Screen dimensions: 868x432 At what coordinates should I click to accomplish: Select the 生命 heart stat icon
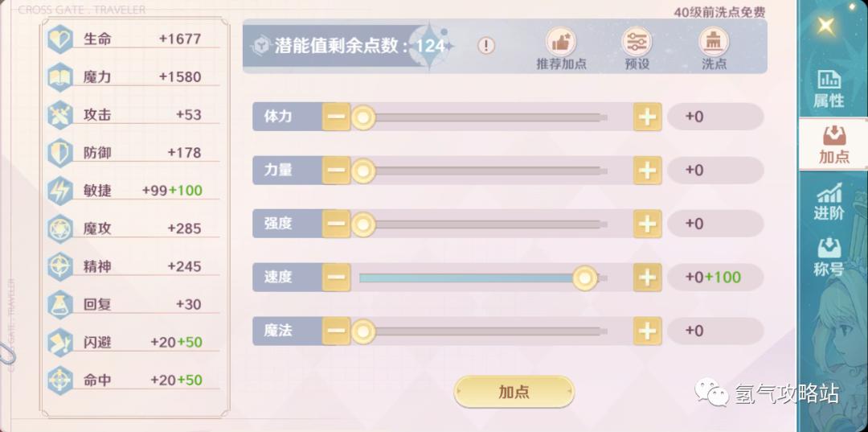coord(59,39)
